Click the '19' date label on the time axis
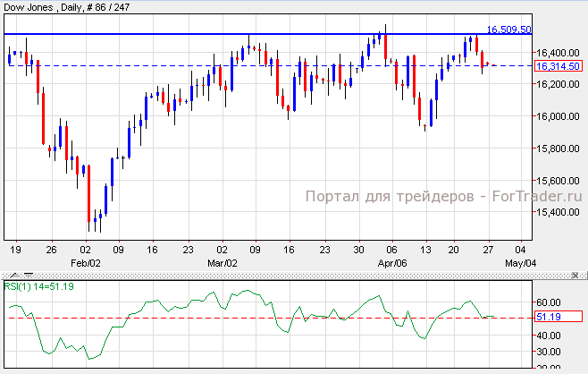The image size is (588, 374). click(15, 250)
